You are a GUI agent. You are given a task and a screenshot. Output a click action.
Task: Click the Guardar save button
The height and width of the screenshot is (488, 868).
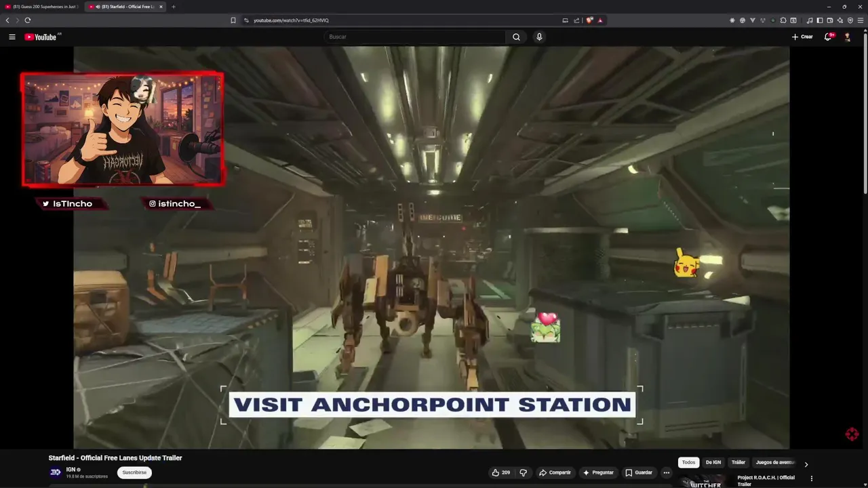(639, 472)
